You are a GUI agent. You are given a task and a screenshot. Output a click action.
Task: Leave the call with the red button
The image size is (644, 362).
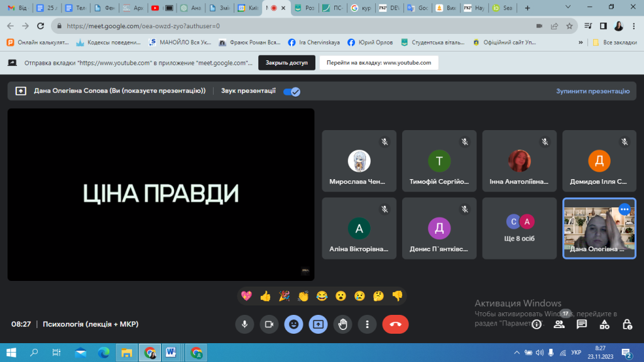tap(395, 324)
